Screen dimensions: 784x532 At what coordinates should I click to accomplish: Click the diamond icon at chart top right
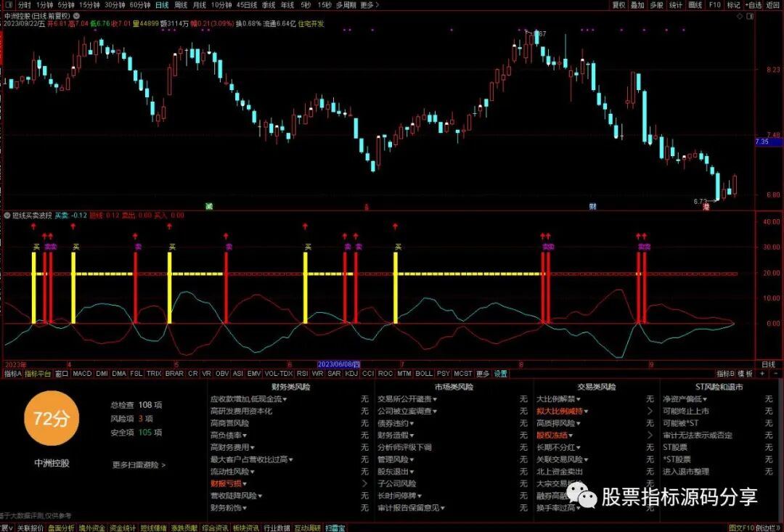coord(740,17)
